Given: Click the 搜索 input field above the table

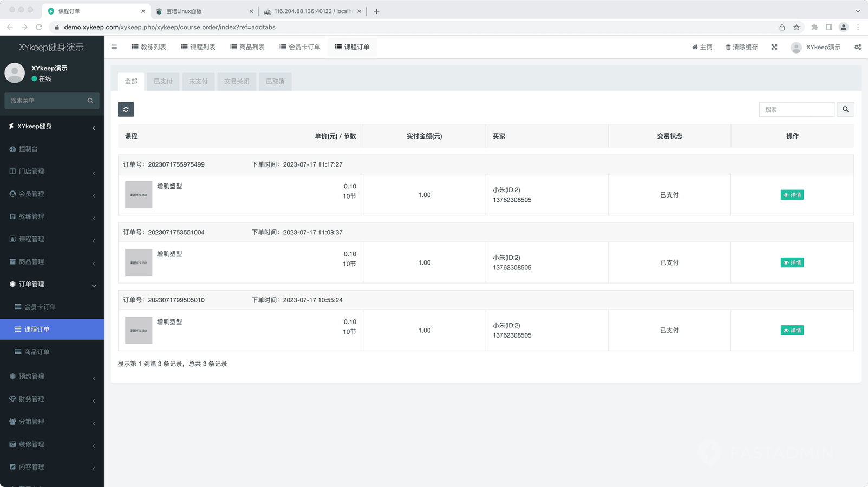Looking at the screenshot, I should pos(796,109).
